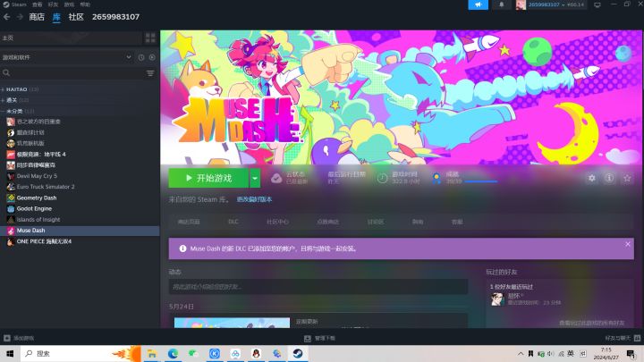This screenshot has height=362, width=644.
Task: Go back using the back arrow
Action: [x=6, y=17]
